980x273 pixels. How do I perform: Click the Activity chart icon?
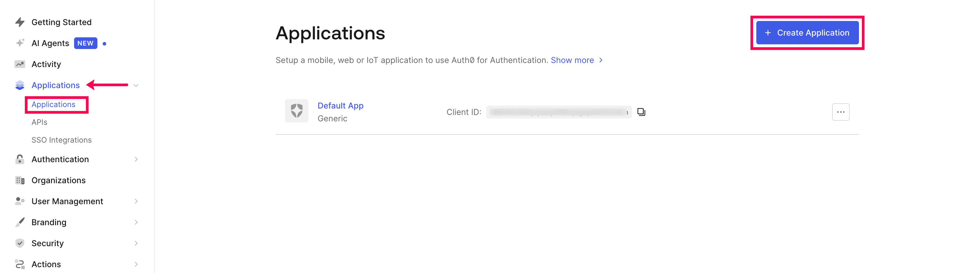(20, 64)
